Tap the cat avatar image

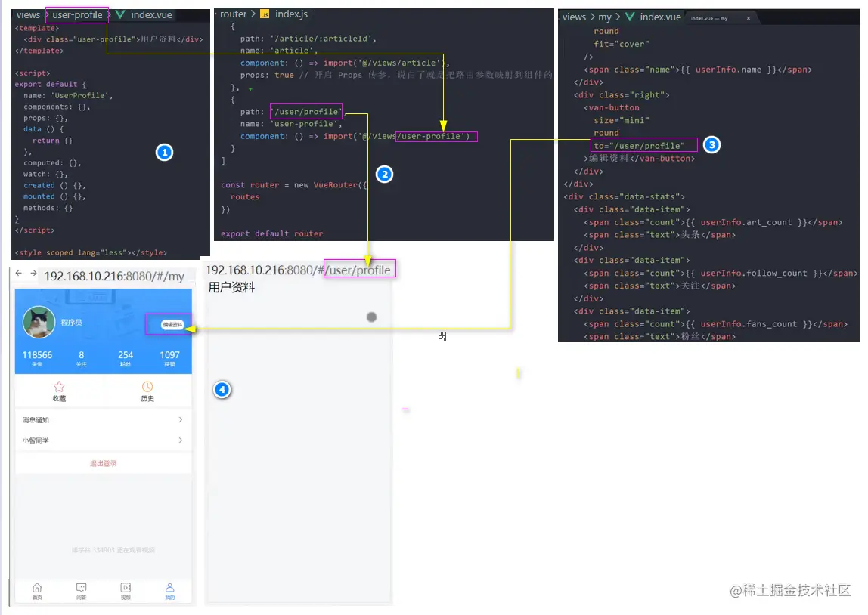coord(39,322)
